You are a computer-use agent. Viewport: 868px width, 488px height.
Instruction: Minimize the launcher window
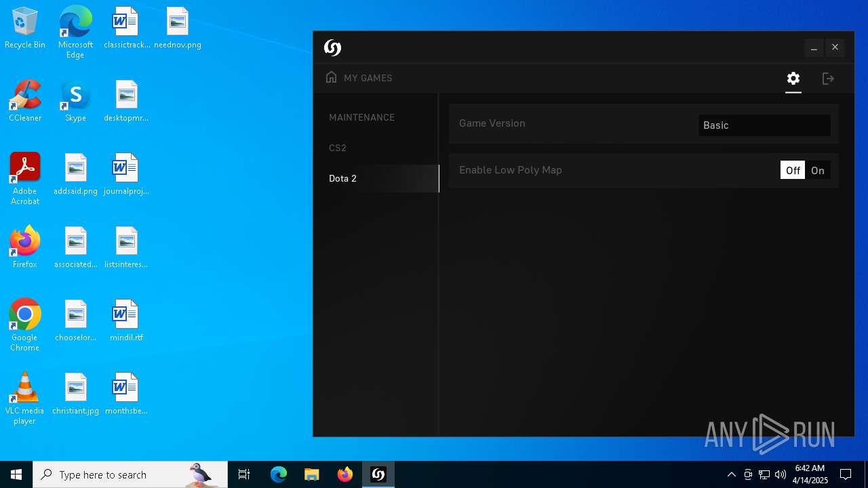814,47
